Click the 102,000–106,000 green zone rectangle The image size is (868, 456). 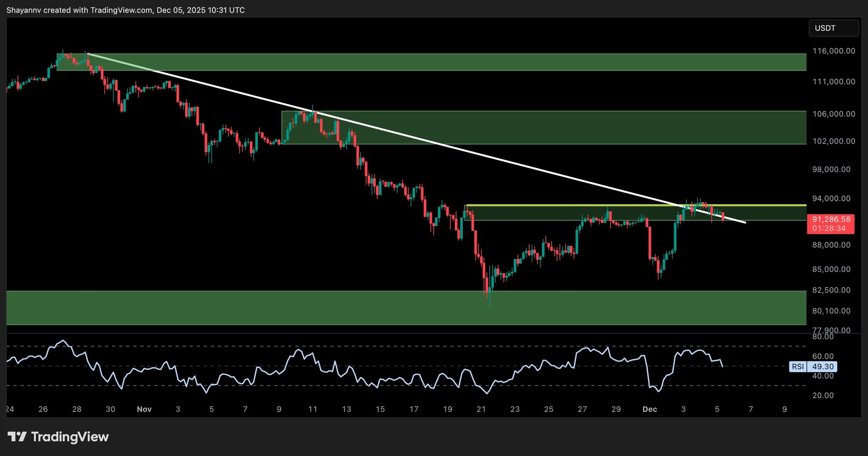coord(610,127)
